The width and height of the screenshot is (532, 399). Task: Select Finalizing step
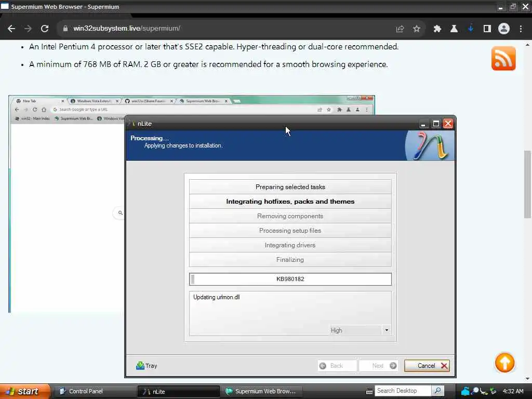click(290, 260)
